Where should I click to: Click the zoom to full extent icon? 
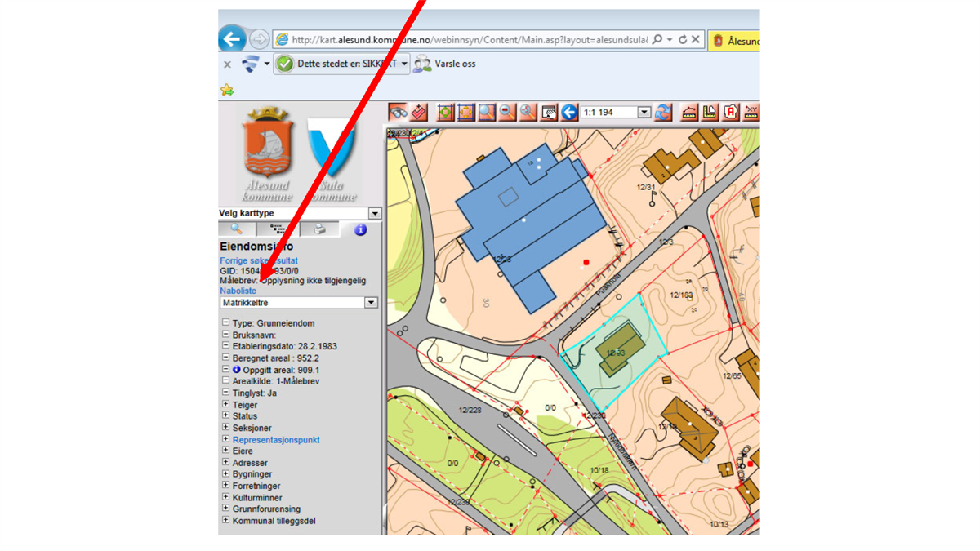[445, 112]
